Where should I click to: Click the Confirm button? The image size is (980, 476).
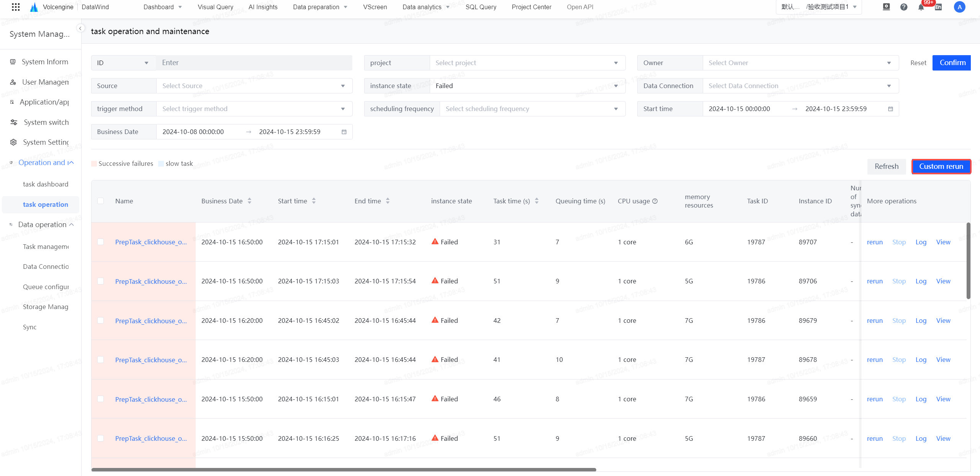952,63
